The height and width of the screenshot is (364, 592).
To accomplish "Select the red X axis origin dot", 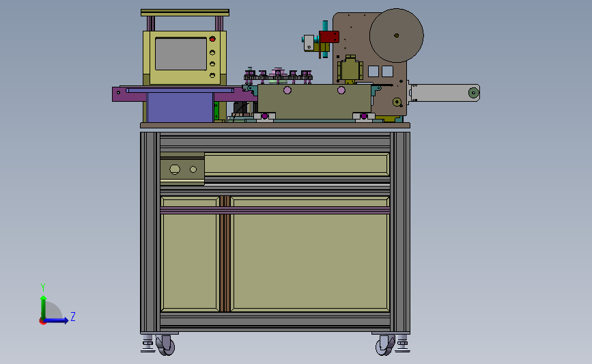I will (x=42, y=322).
